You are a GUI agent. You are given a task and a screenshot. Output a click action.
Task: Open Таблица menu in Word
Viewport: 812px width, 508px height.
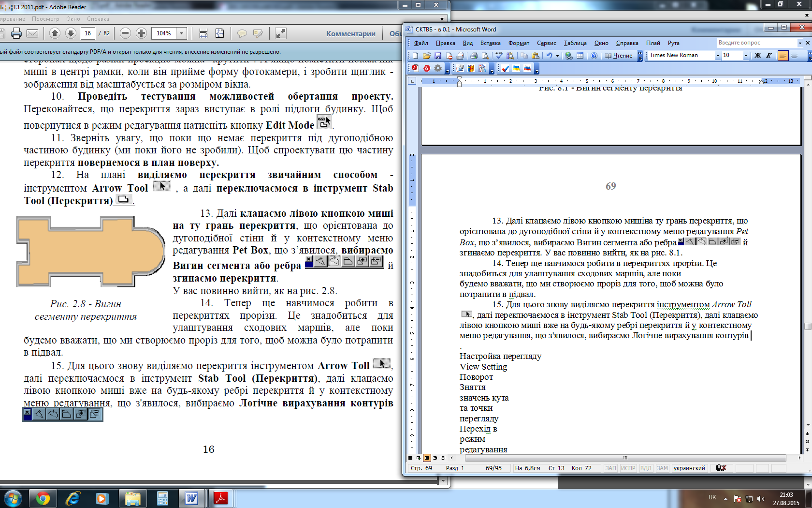pyautogui.click(x=575, y=43)
